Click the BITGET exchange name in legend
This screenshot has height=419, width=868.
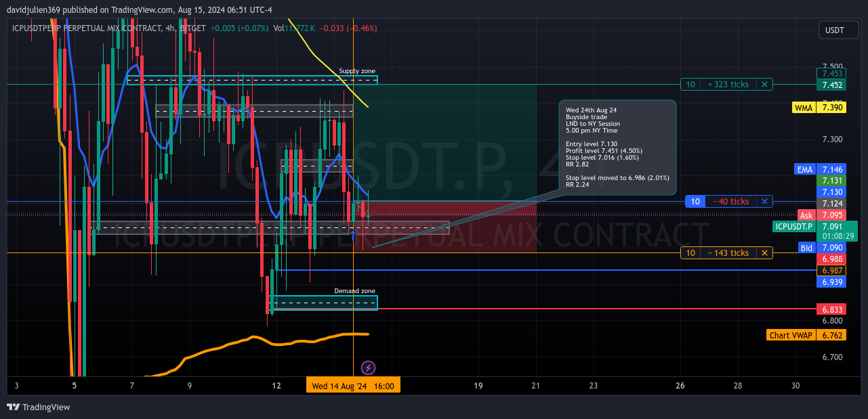192,28
